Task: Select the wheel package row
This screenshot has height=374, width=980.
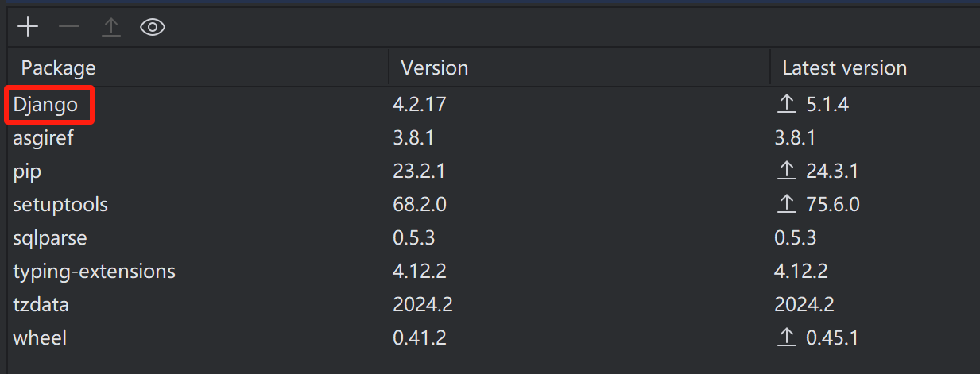Action: [x=40, y=337]
